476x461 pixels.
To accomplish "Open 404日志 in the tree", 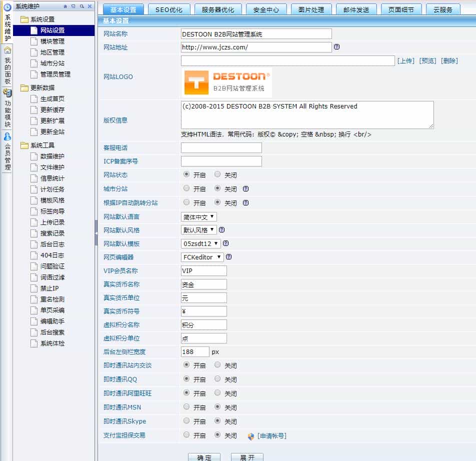I will click(52, 255).
